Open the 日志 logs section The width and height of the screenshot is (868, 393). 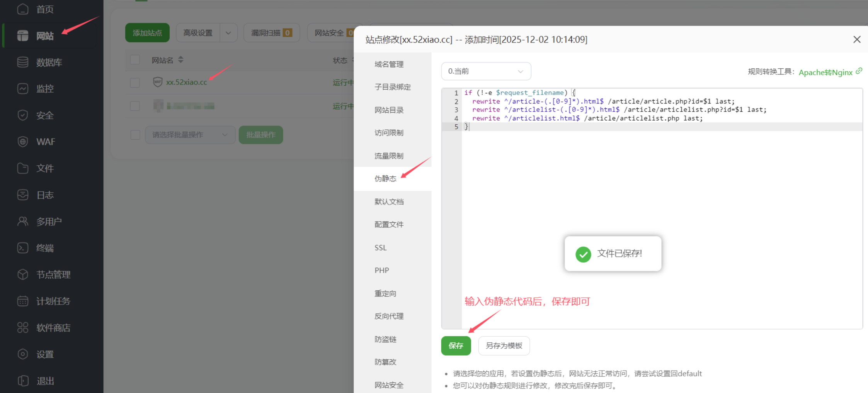[44, 195]
